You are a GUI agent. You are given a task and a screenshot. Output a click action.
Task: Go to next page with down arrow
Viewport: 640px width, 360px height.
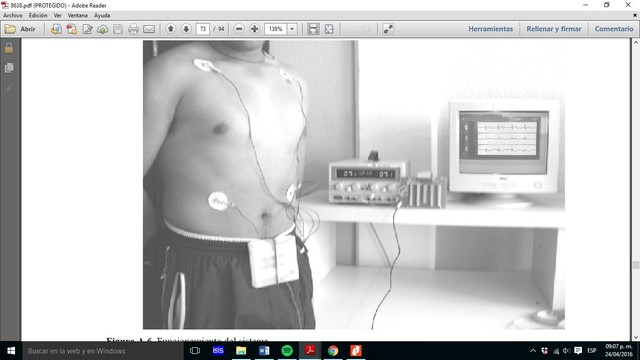(x=186, y=29)
